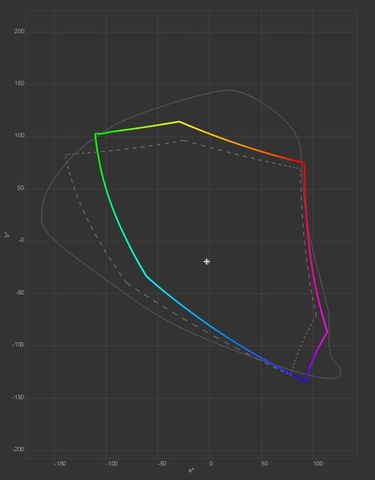The width and height of the screenshot is (375, 480).
Task: Click the "100" tick label on the b* axis
Action: (x=19, y=136)
